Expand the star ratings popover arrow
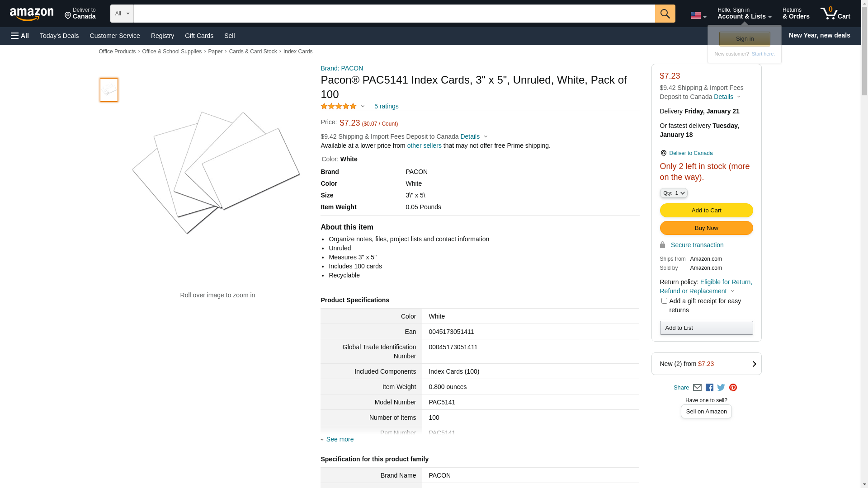The height and width of the screenshot is (488, 868). coord(363,107)
